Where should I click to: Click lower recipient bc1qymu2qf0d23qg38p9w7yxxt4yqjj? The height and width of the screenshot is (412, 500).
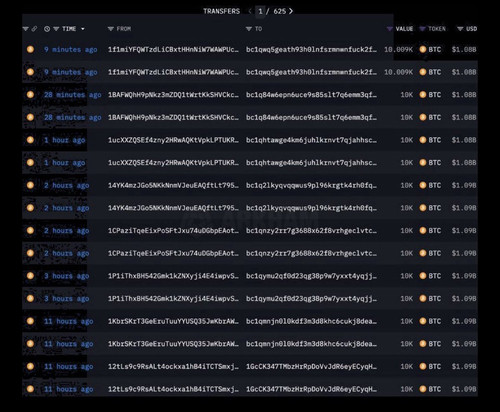pyautogui.click(x=311, y=299)
